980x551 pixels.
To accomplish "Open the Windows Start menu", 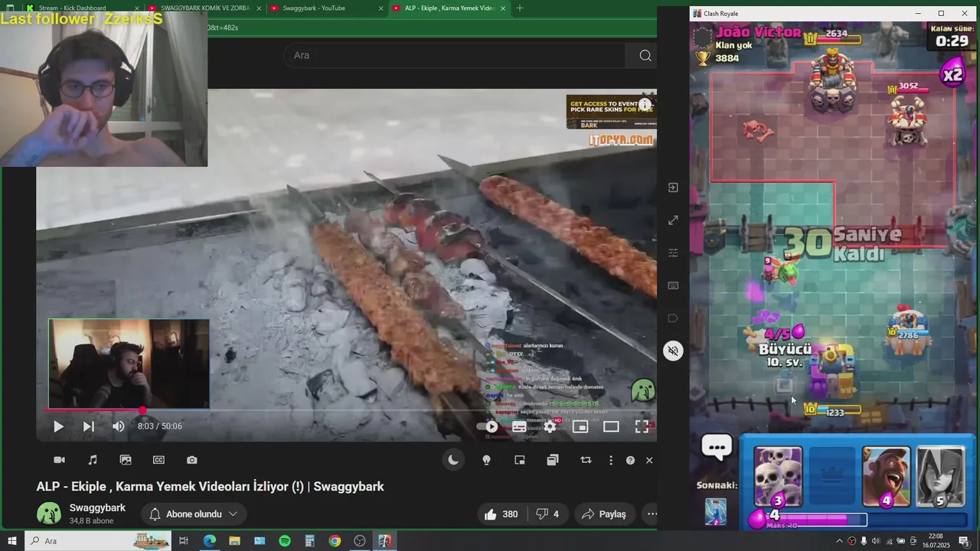I will (12, 541).
